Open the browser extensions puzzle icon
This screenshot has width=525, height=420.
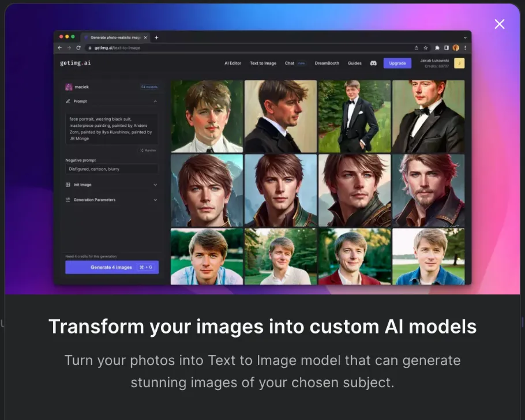click(x=437, y=48)
